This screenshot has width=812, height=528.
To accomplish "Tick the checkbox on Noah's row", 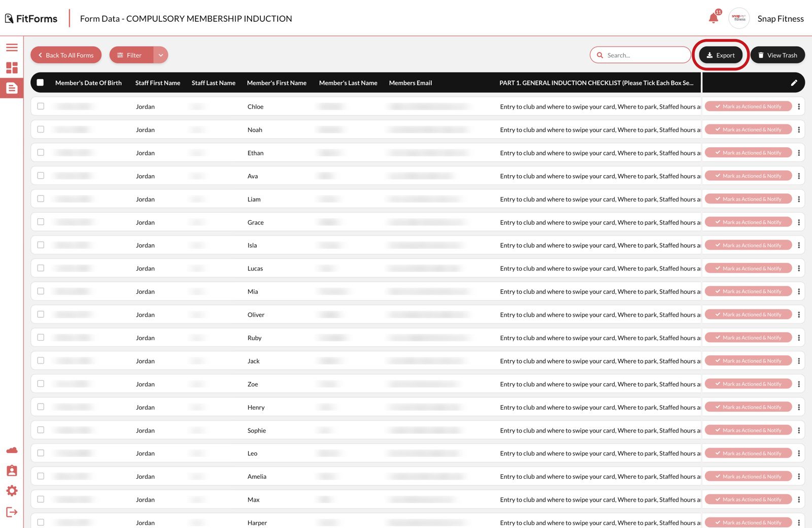I will tap(41, 129).
